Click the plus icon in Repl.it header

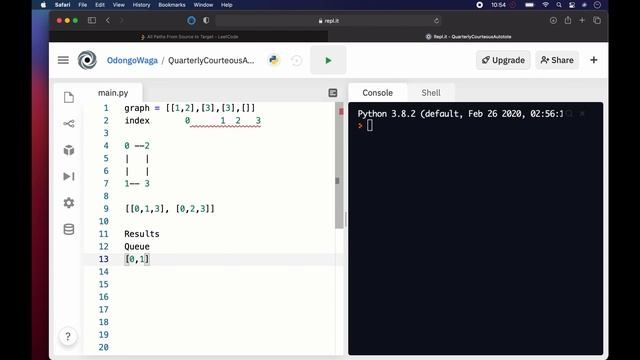[x=594, y=60]
